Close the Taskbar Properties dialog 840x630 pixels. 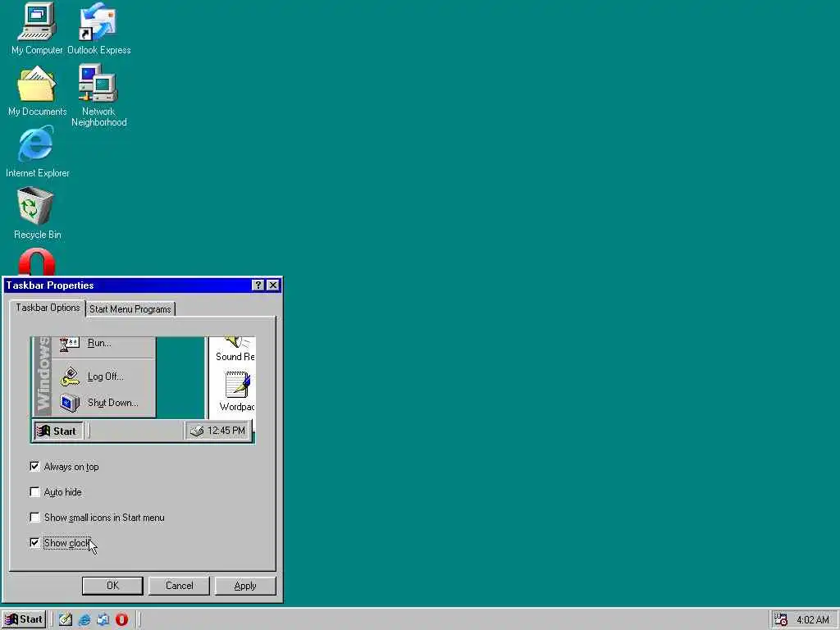[x=272, y=285]
